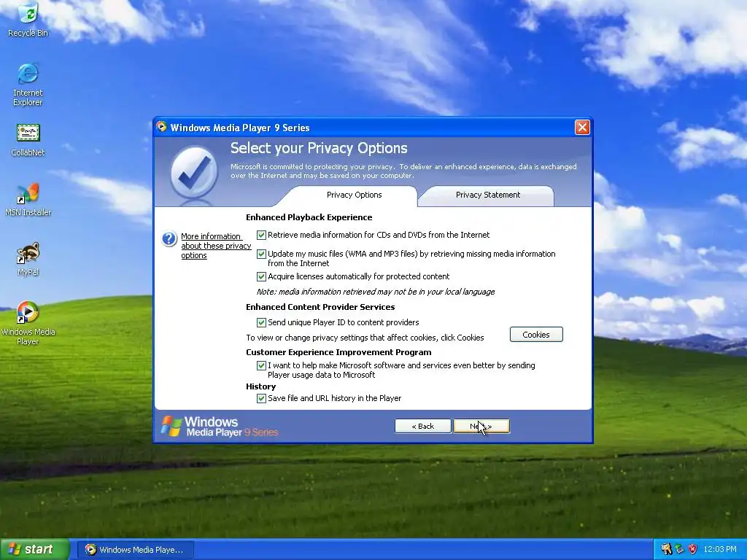The height and width of the screenshot is (560, 747).
Task: Select the Internet Explorer desktop icon
Action: (x=28, y=85)
